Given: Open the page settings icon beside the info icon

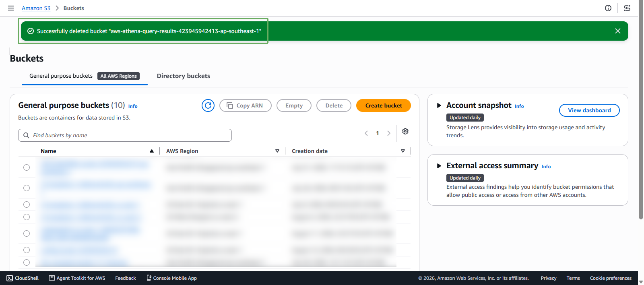Looking at the screenshot, I should pyautogui.click(x=627, y=8).
